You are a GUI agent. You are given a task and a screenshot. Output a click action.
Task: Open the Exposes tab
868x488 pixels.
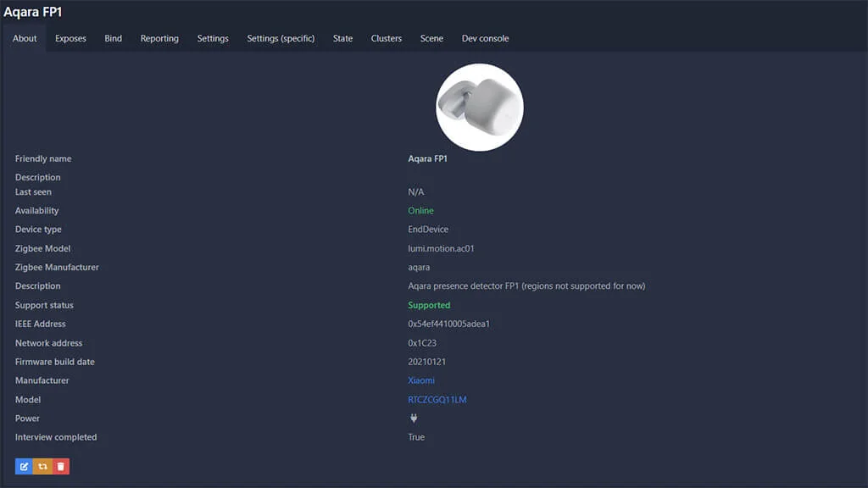click(70, 38)
